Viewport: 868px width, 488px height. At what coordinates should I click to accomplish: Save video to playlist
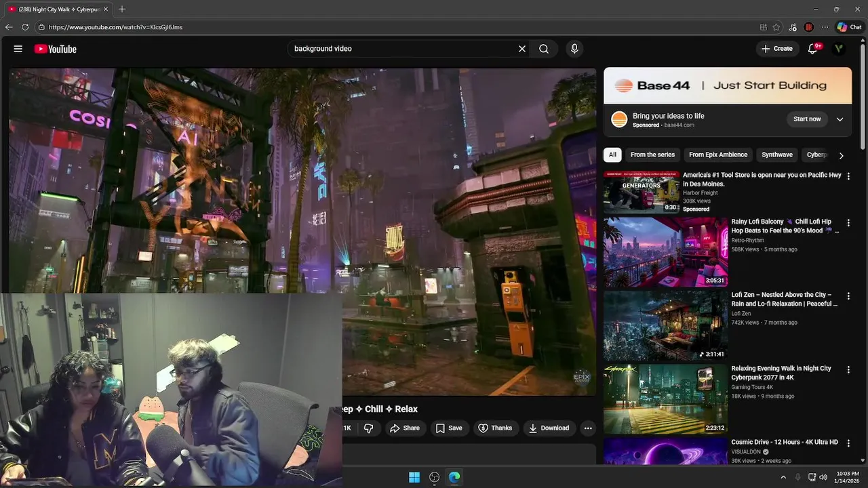click(449, 428)
